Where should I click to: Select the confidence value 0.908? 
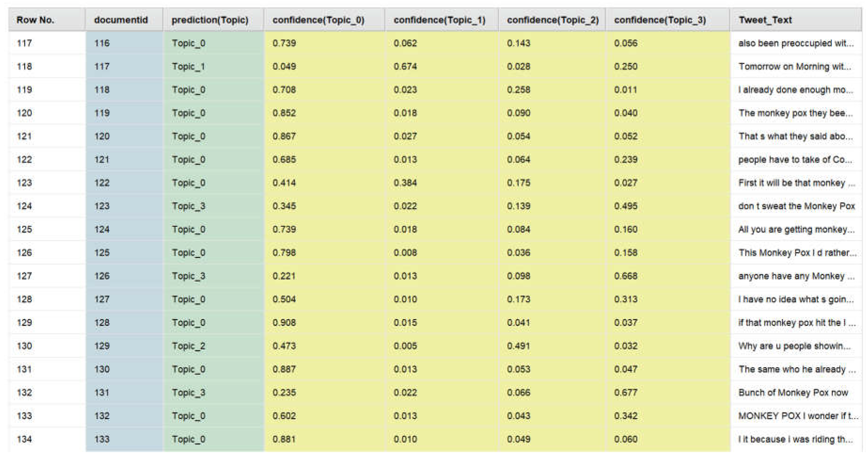284,322
